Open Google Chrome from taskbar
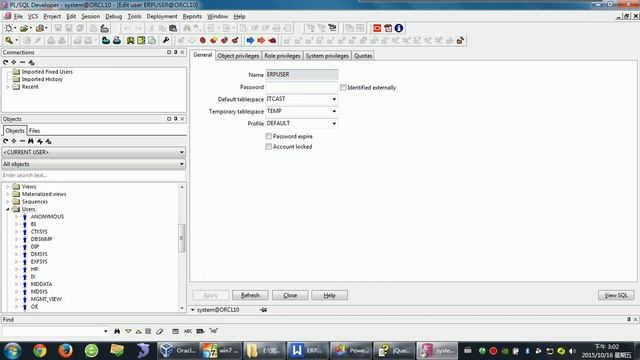This screenshot has height=360, width=640. (x=40, y=351)
